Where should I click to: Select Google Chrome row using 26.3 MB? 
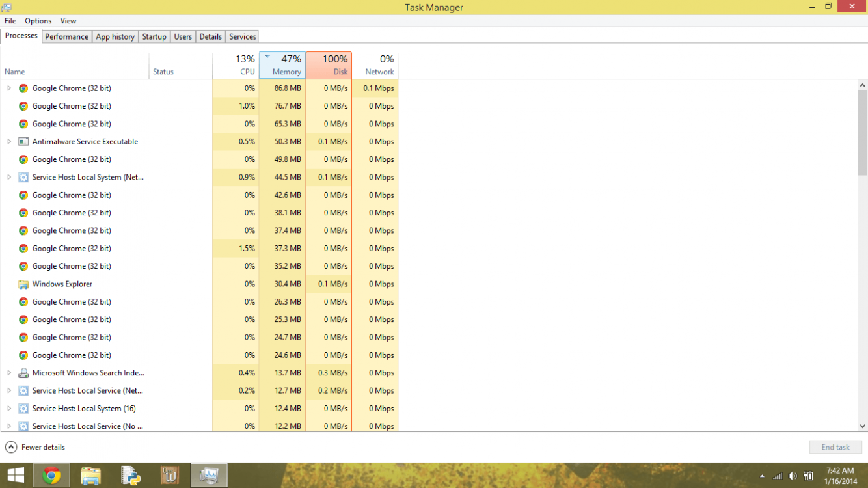pyautogui.click(x=199, y=302)
